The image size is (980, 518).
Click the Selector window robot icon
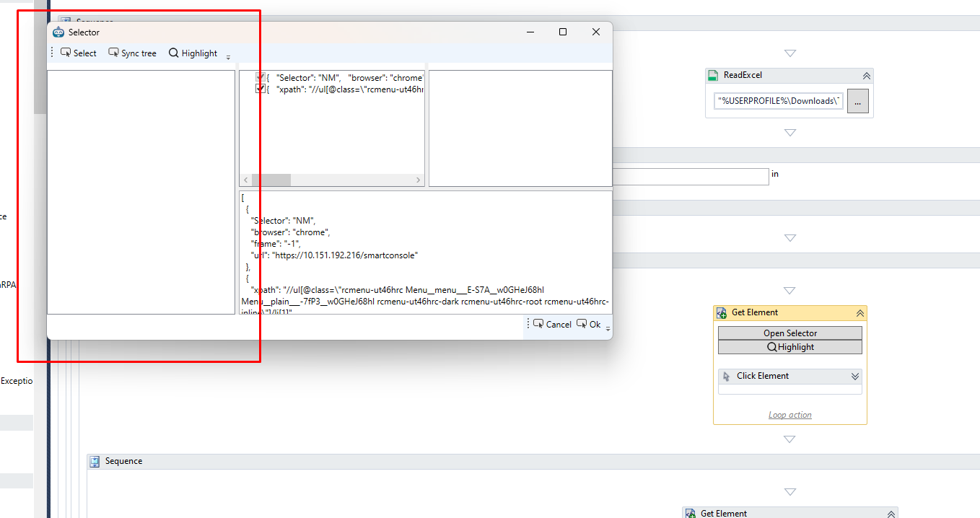[x=58, y=32]
